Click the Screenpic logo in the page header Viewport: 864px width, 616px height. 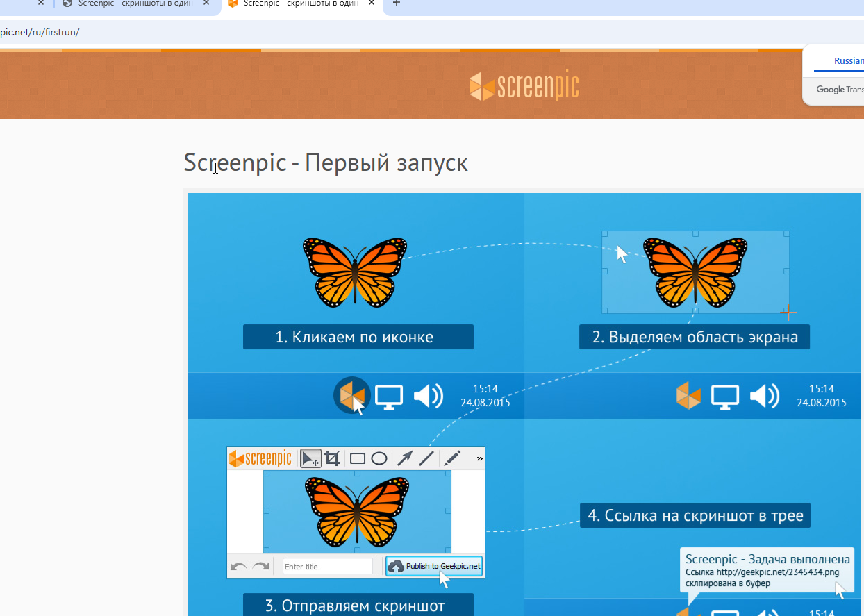click(524, 86)
